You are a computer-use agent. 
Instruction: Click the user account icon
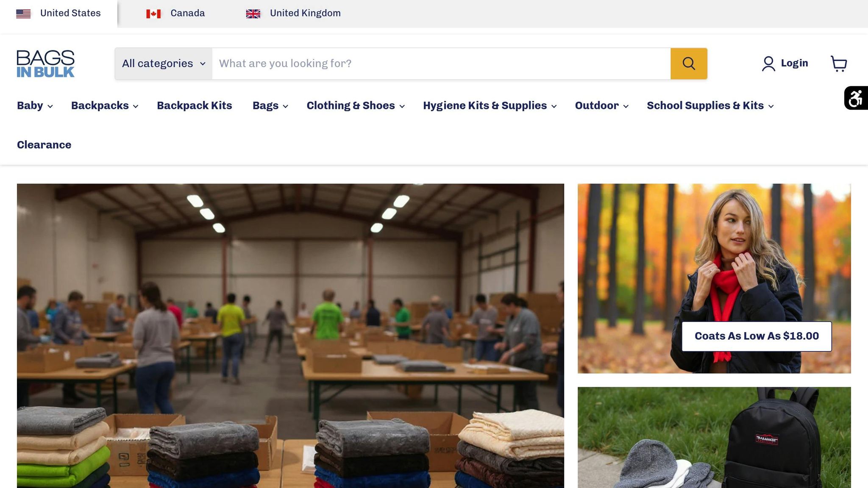pyautogui.click(x=768, y=64)
